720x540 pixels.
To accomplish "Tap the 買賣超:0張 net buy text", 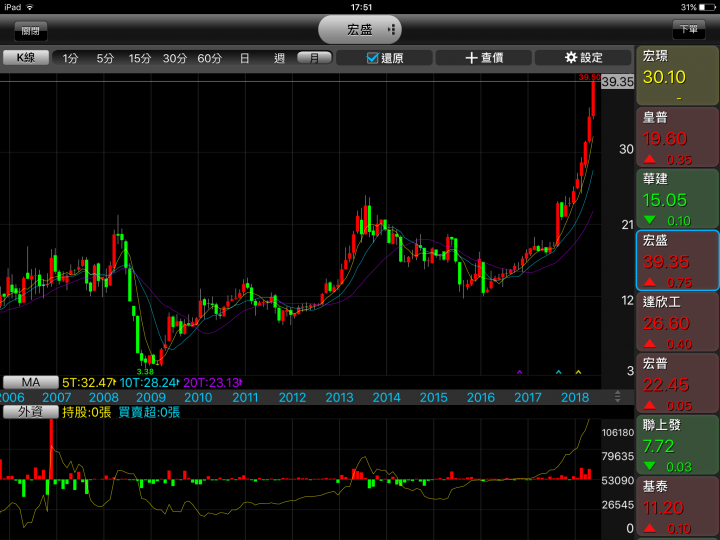I will (149, 412).
